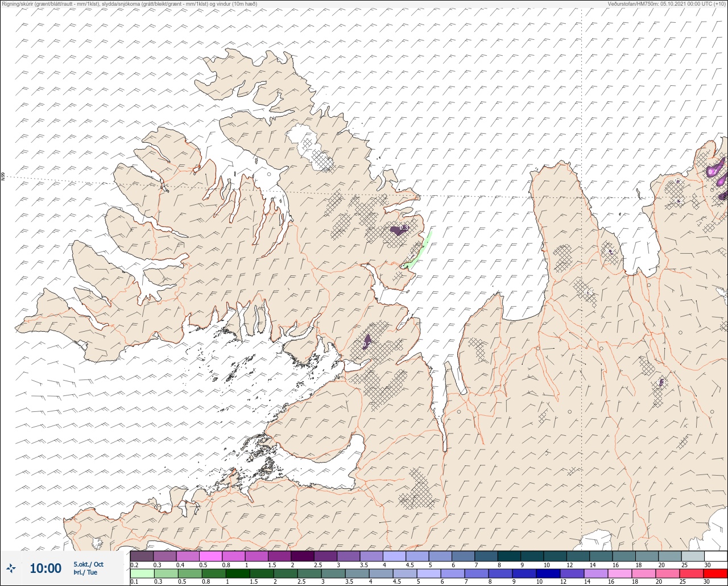Viewport: 728px width, 586px height.
Task: Click the 0.7 value label on the magenta patch
Action: pyautogui.click(x=712, y=171)
